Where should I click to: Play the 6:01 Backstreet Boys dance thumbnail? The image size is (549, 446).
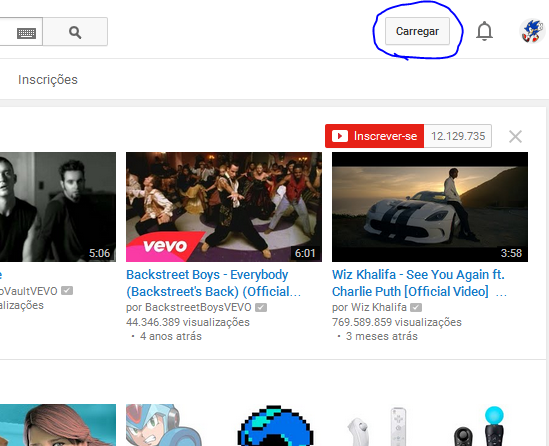224,207
